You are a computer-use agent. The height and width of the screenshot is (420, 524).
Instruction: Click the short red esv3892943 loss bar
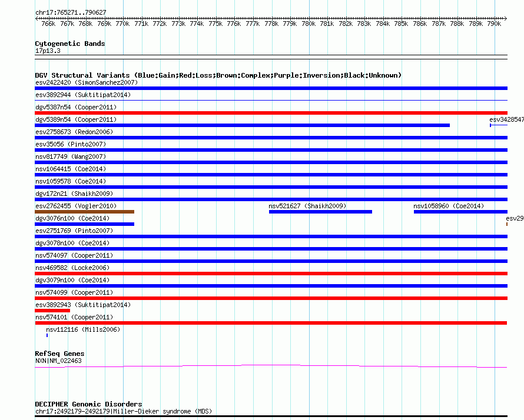coord(52,311)
